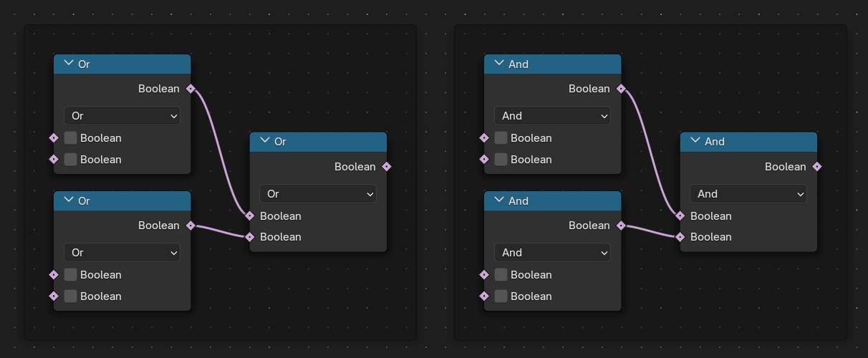This screenshot has height=358, width=868.
Task: Enable the second Boolean checkbox in the upper Or node
Action: coord(70,160)
